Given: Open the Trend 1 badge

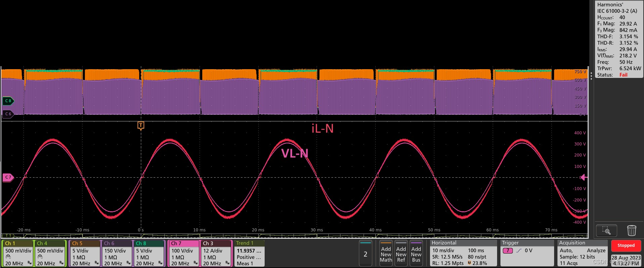Looking at the screenshot, I should click(x=250, y=253).
